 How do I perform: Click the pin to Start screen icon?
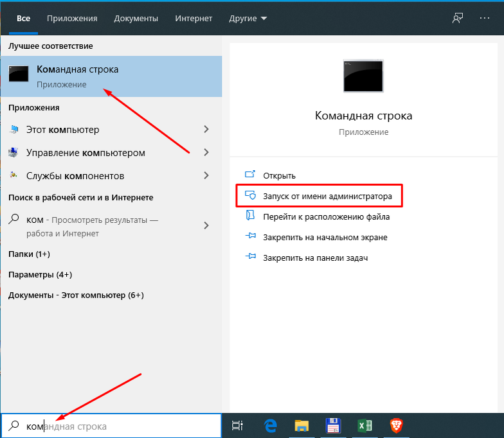251,236
